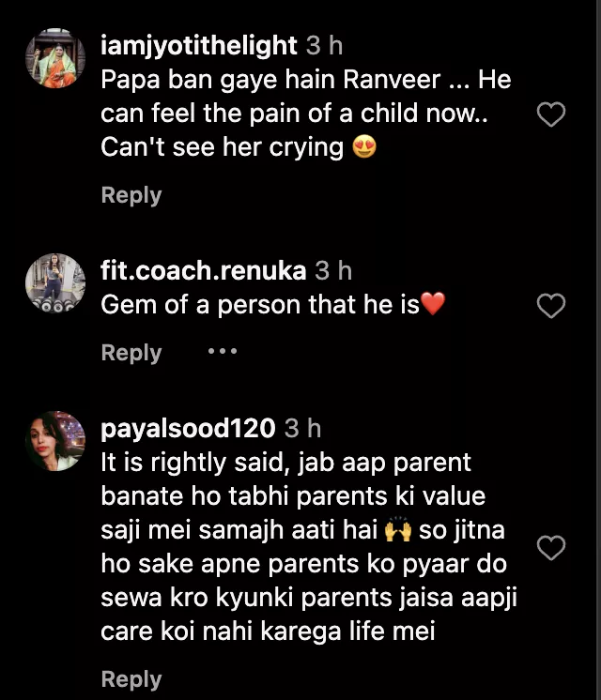Image resolution: width=601 pixels, height=700 pixels.
Task: Select the 3 h timestamp next to fit.coach.renuka
Action: pos(333,271)
